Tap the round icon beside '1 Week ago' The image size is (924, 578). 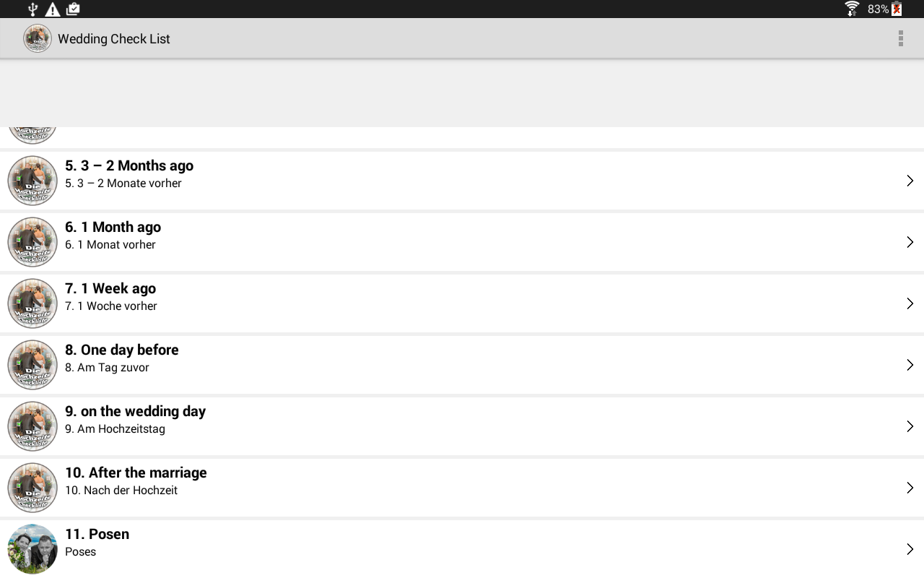(32, 303)
